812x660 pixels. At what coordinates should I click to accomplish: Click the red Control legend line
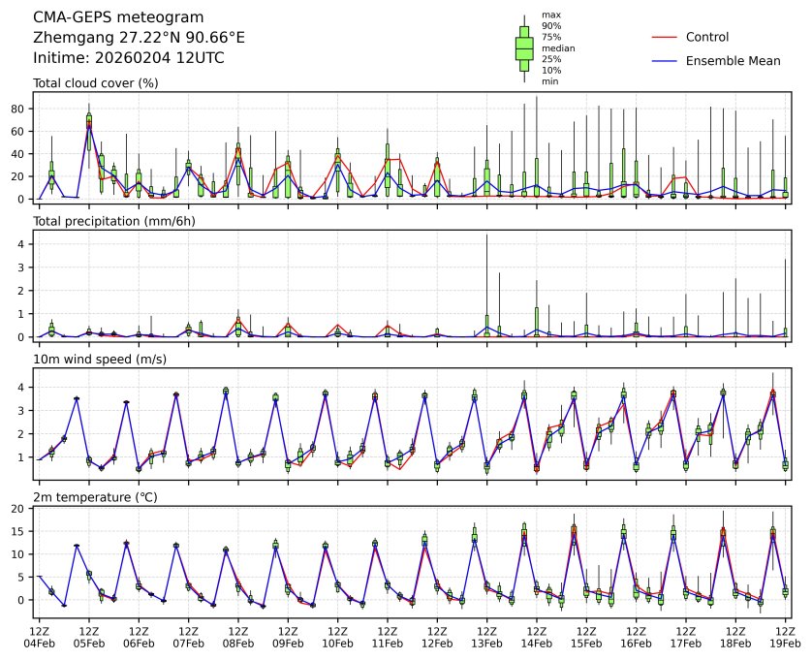pyautogui.click(x=663, y=37)
